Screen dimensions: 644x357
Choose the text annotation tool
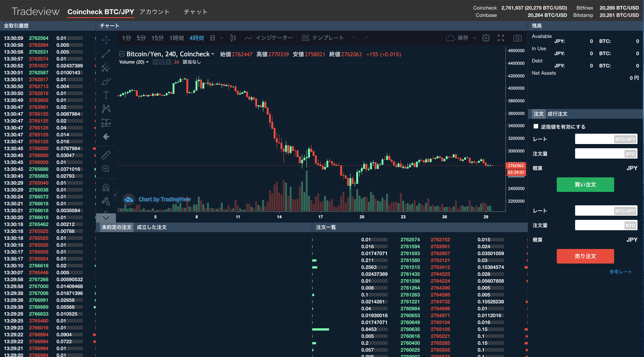pyautogui.click(x=106, y=95)
